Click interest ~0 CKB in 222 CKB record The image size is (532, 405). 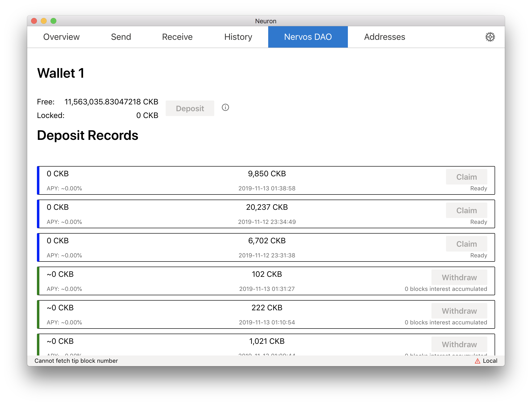coord(60,308)
